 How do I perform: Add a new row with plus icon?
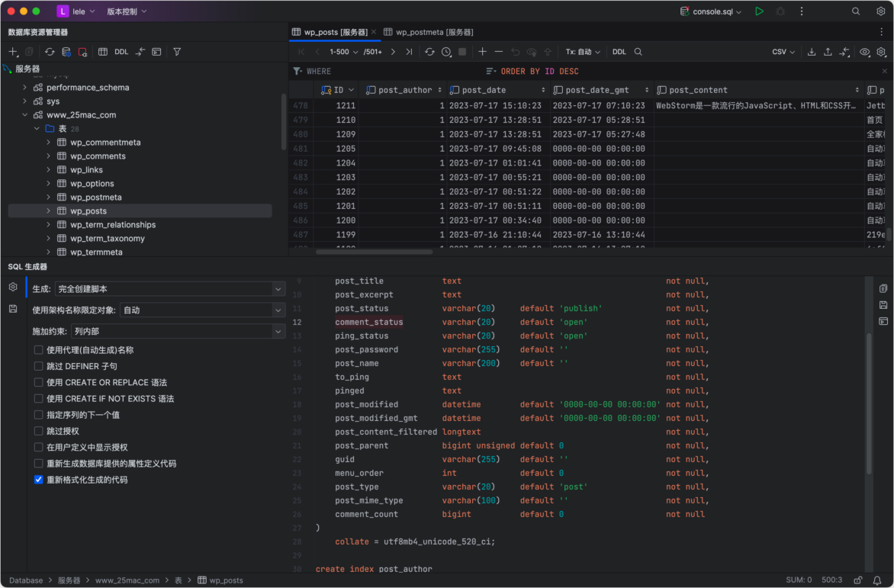pos(482,52)
